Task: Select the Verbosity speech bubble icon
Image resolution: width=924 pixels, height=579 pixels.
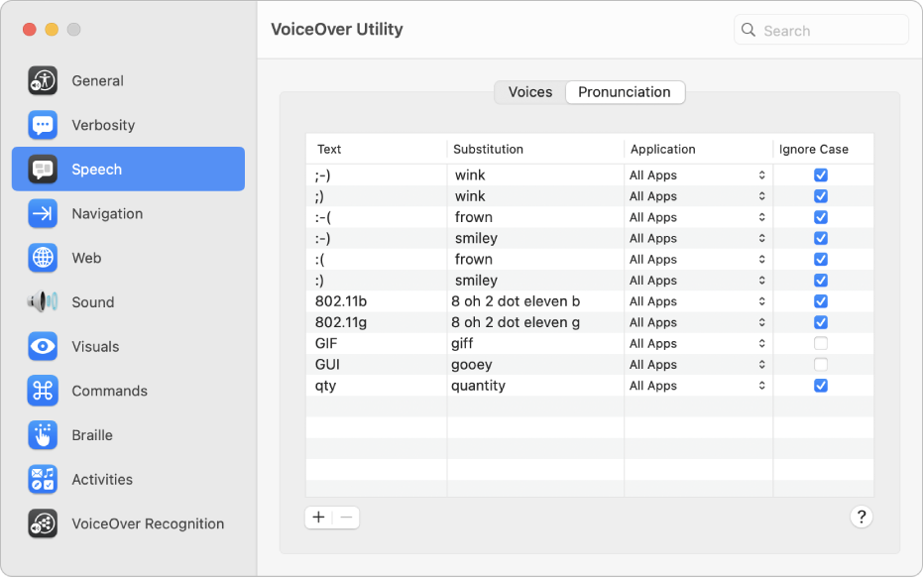Action: [x=43, y=126]
